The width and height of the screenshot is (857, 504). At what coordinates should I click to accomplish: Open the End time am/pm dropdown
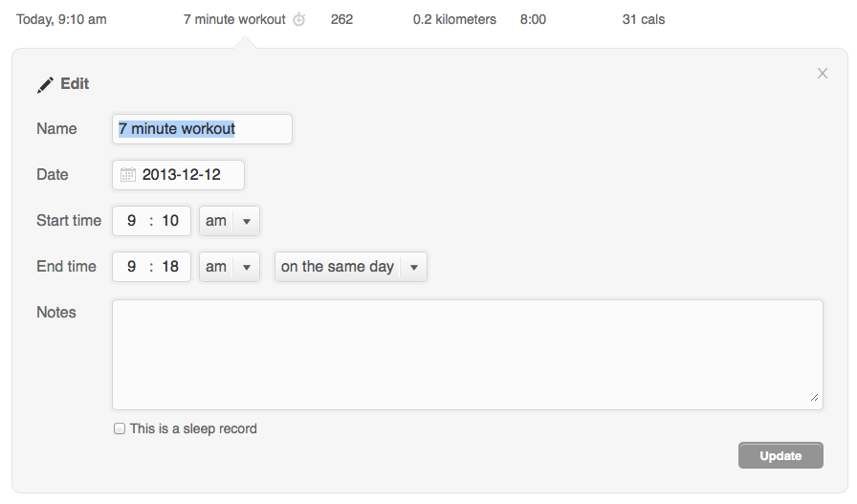(x=229, y=267)
